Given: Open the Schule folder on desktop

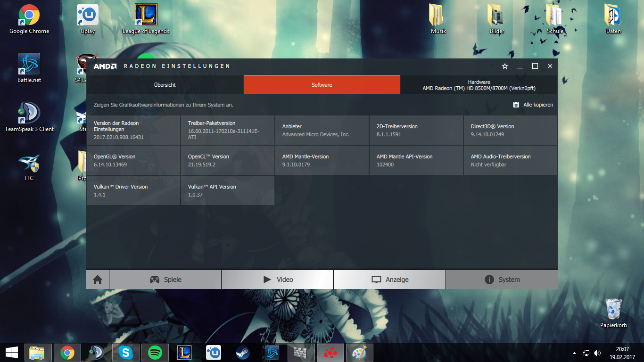Looking at the screenshot, I should [x=555, y=19].
